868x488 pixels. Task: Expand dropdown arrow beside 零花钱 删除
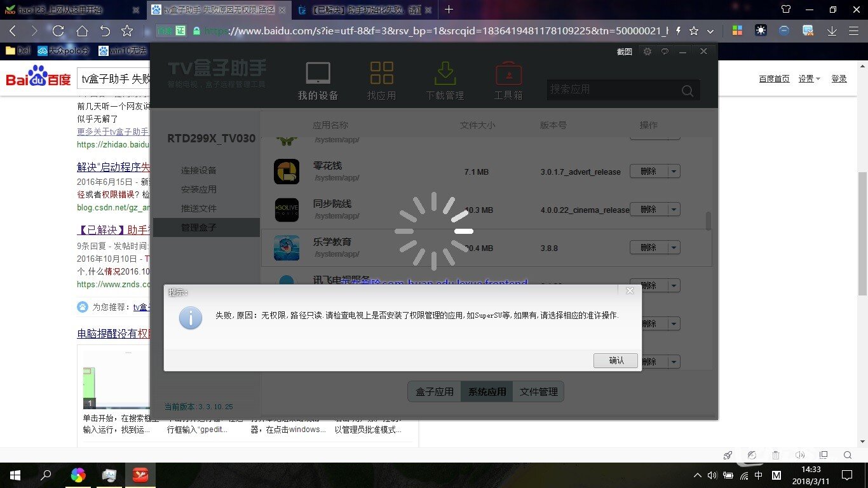coord(674,172)
